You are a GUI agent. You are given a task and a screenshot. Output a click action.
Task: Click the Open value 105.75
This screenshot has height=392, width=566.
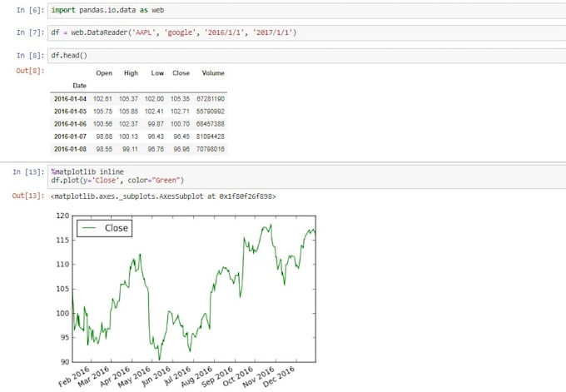click(102, 112)
